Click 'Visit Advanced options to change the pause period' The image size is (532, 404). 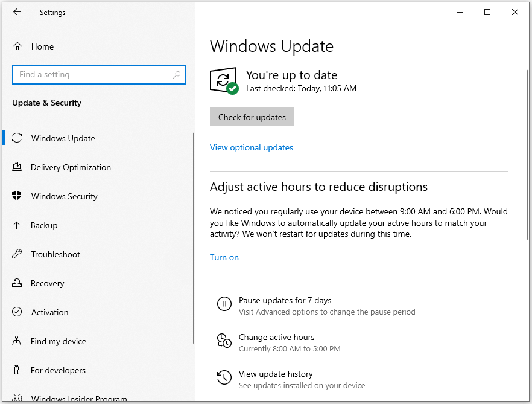click(x=327, y=312)
